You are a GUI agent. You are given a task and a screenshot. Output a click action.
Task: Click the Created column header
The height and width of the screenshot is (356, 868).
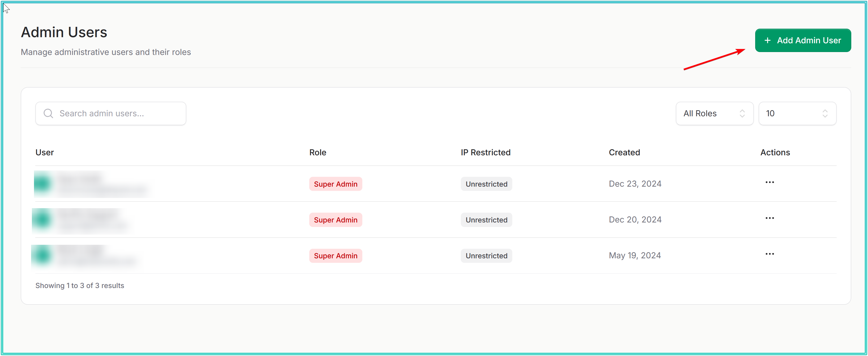coord(624,152)
